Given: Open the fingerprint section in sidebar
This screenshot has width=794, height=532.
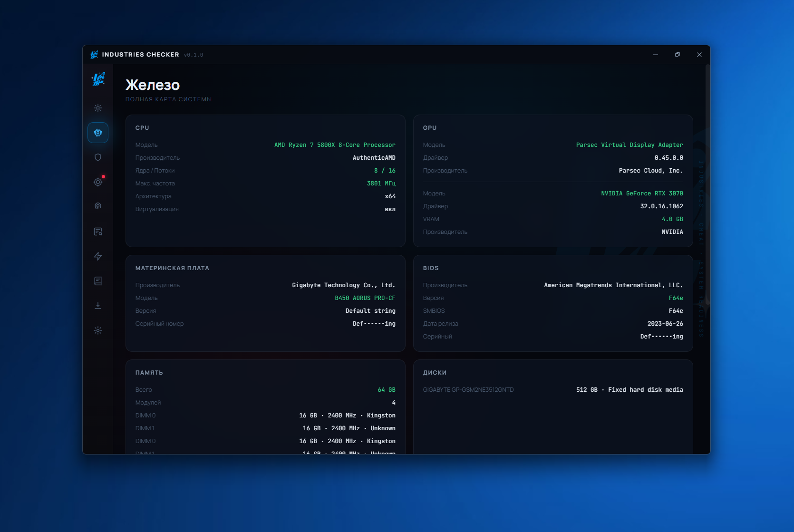Looking at the screenshot, I should pyautogui.click(x=98, y=206).
